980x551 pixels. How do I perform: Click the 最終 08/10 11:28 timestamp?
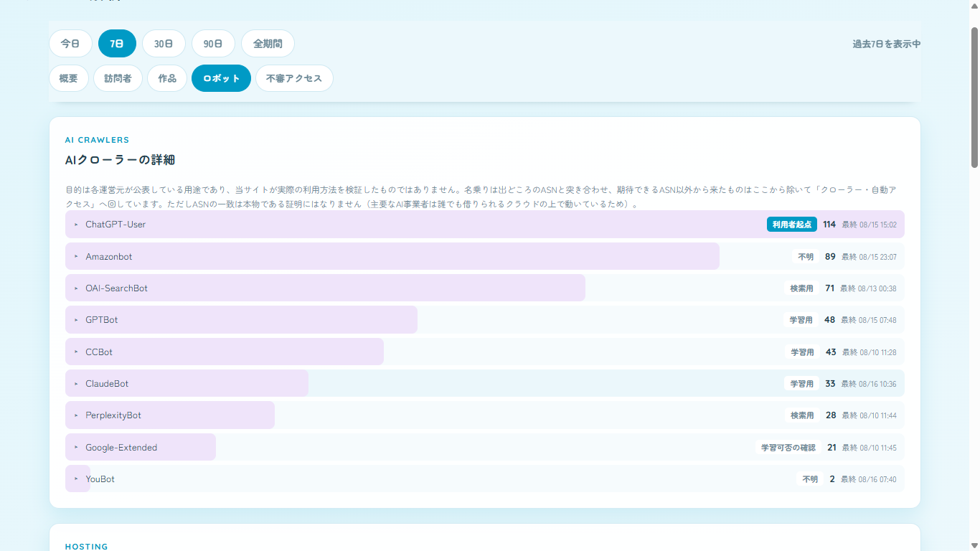point(870,352)
